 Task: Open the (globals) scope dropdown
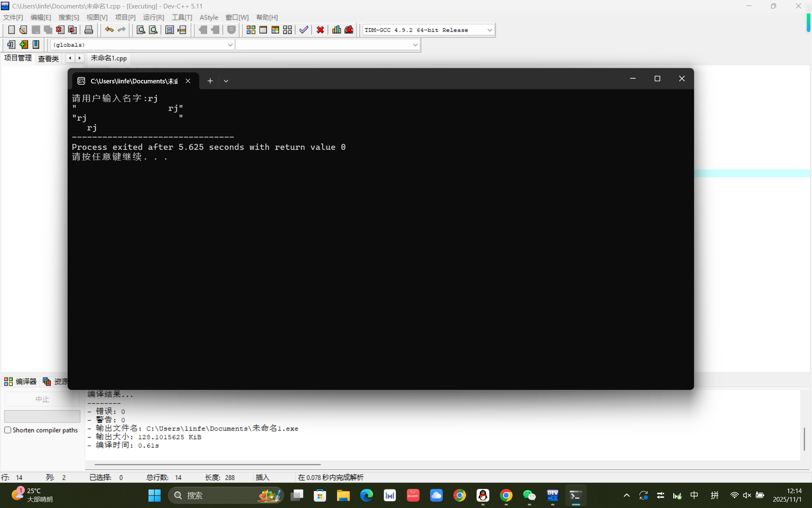click(x=230, y=45)
